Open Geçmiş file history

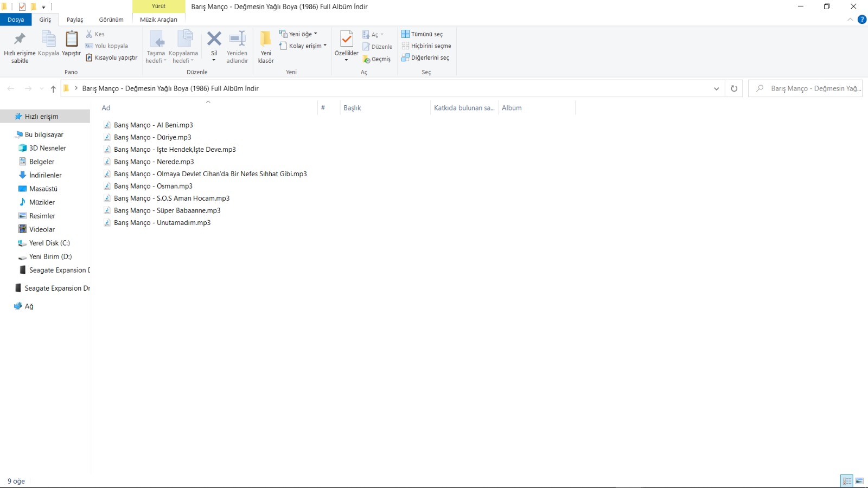coord(376,59)
